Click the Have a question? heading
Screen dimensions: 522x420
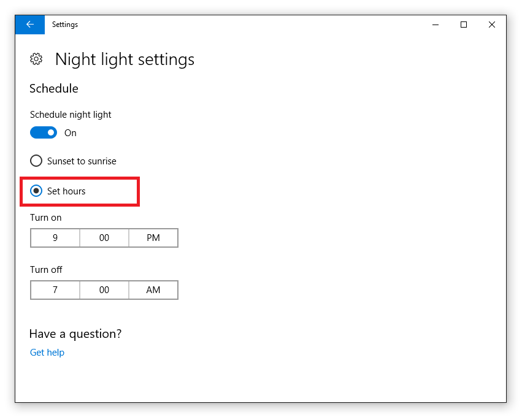[75, 334]
